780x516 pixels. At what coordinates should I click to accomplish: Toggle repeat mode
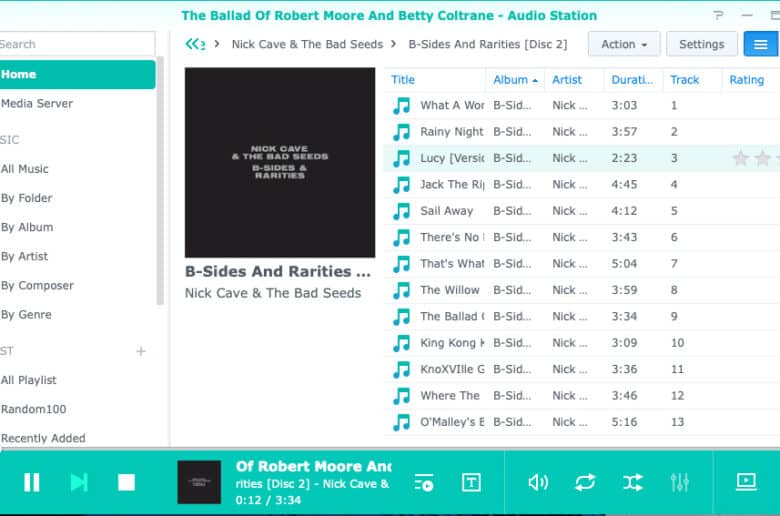[x=585, y=482]
